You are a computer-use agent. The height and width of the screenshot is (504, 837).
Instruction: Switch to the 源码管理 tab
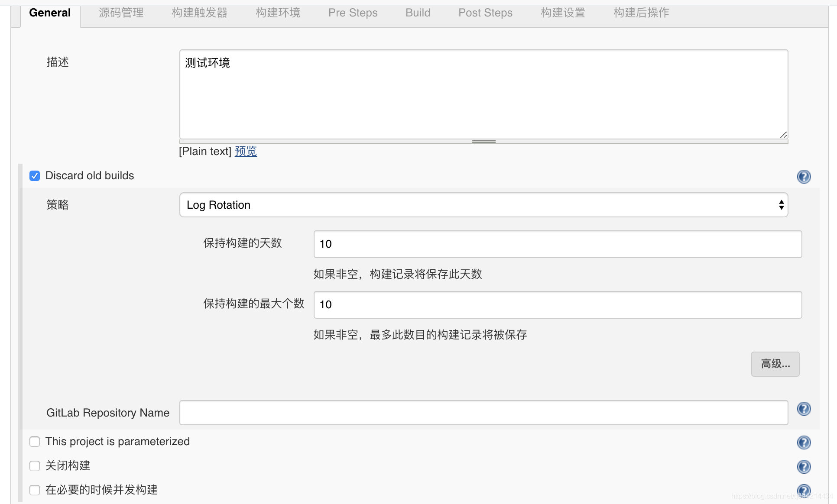pyautogui.click(x=122, y=13)
